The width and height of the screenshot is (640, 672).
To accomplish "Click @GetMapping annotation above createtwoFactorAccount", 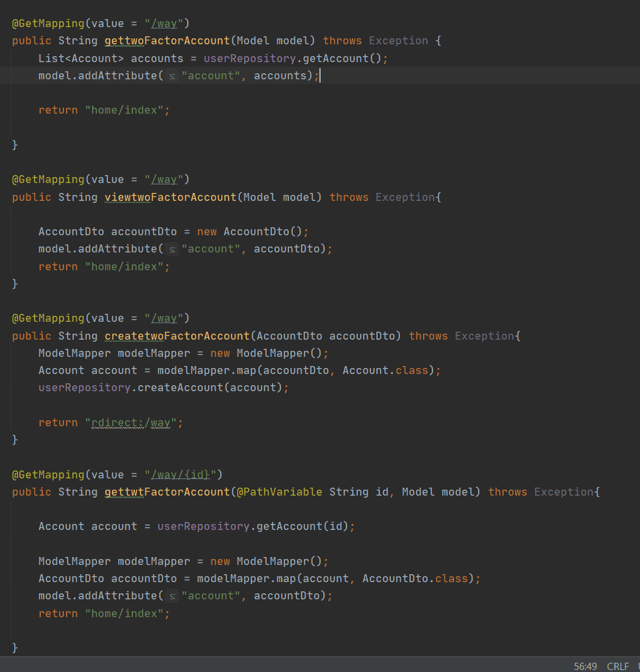I will click(48, 318).
